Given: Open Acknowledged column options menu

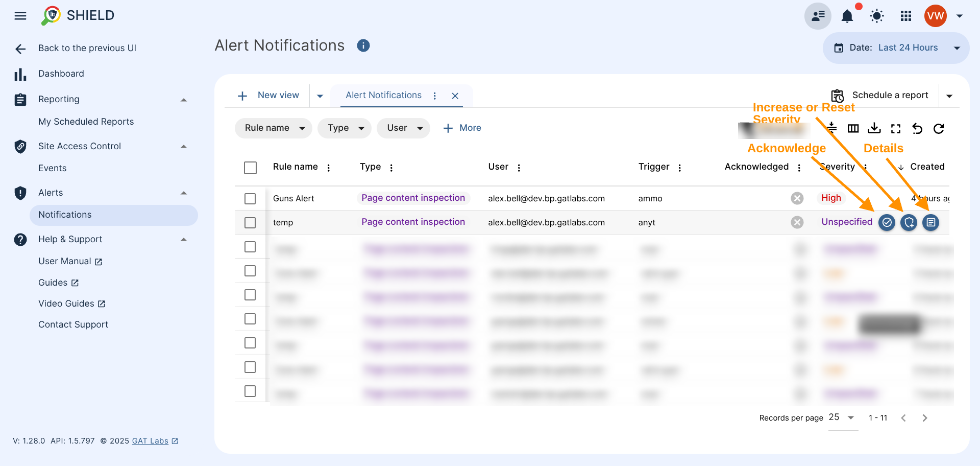Looking at the screenshot, I should click(x=799, y=168).
